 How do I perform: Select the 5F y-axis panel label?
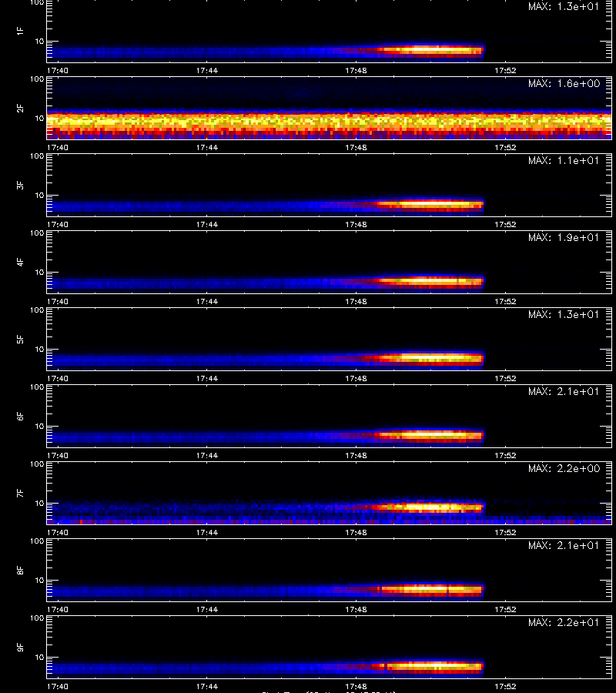20,339
